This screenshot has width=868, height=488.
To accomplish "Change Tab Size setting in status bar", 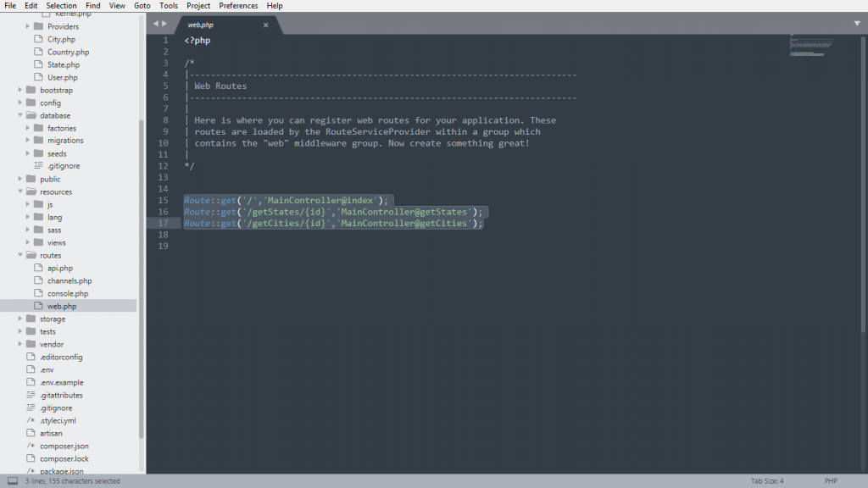I will pos(767,481).
